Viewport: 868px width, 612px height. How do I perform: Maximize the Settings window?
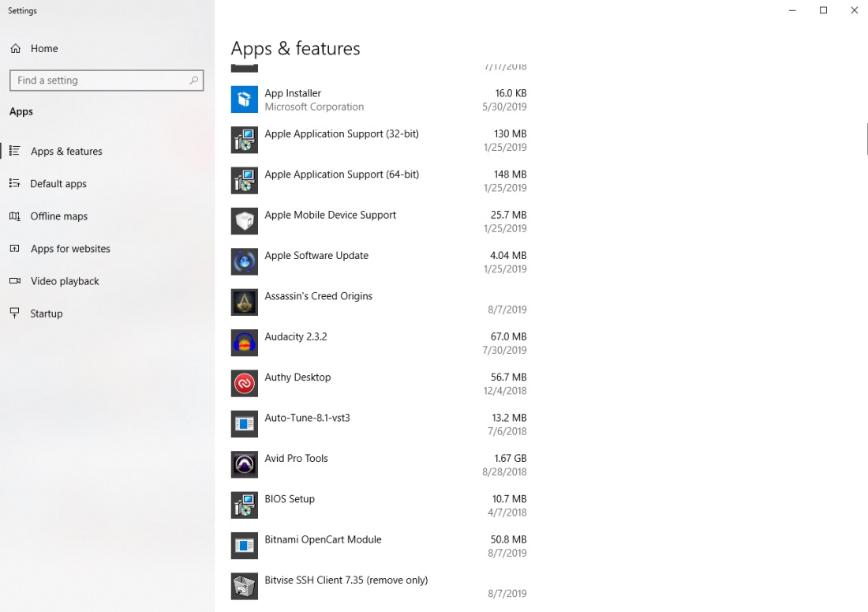(823, 10)
